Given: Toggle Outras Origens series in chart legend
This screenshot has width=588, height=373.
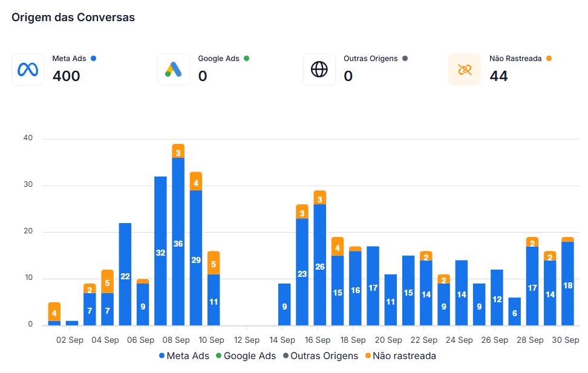Looking at the screenshot, I should [321, 355].
